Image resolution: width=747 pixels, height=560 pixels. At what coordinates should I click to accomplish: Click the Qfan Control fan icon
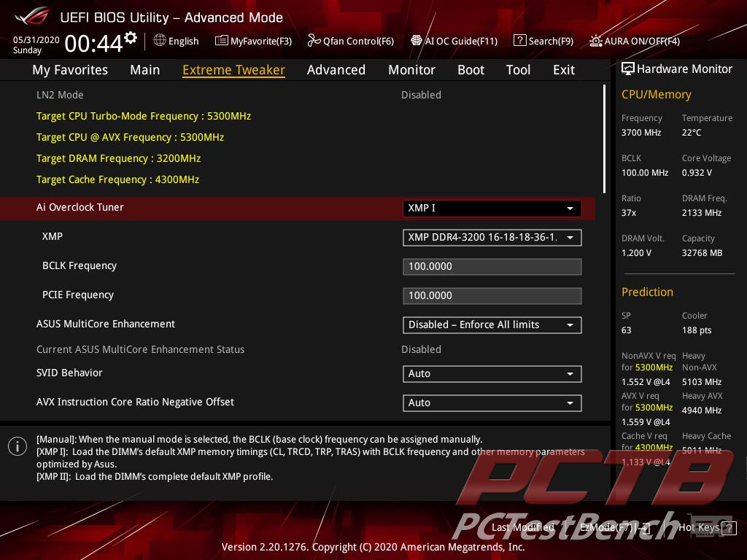[x=314, y=41]
